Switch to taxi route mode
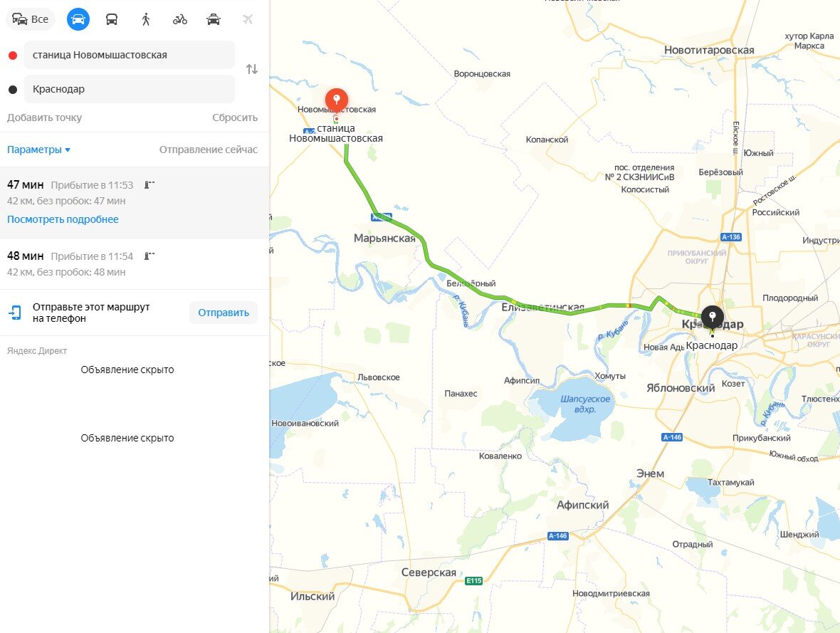840x633 pixels. tap(214, 20)
